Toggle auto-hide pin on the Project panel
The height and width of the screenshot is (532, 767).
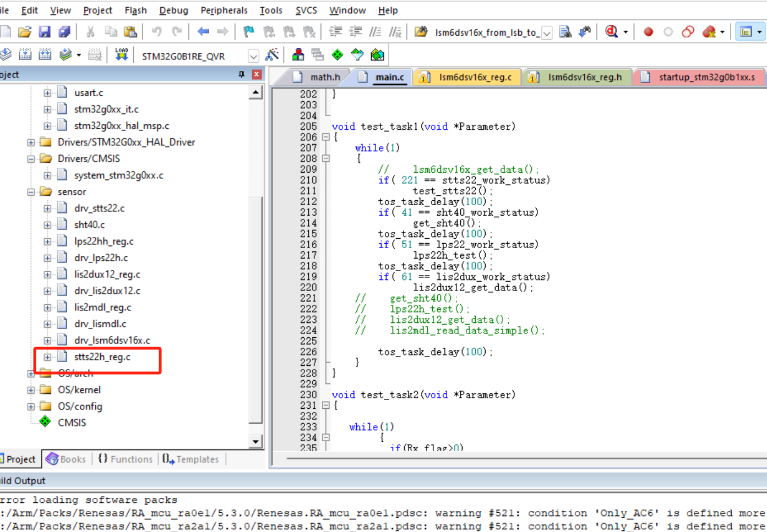(x=241, y=74)
